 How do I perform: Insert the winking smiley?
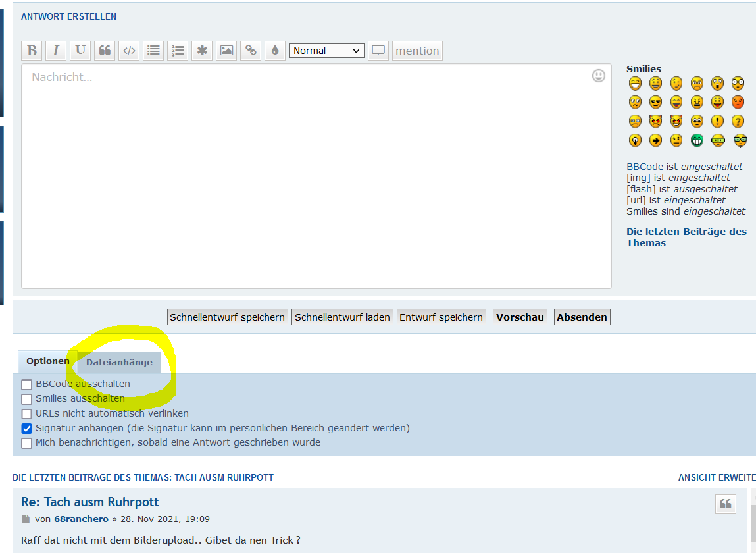676,84
